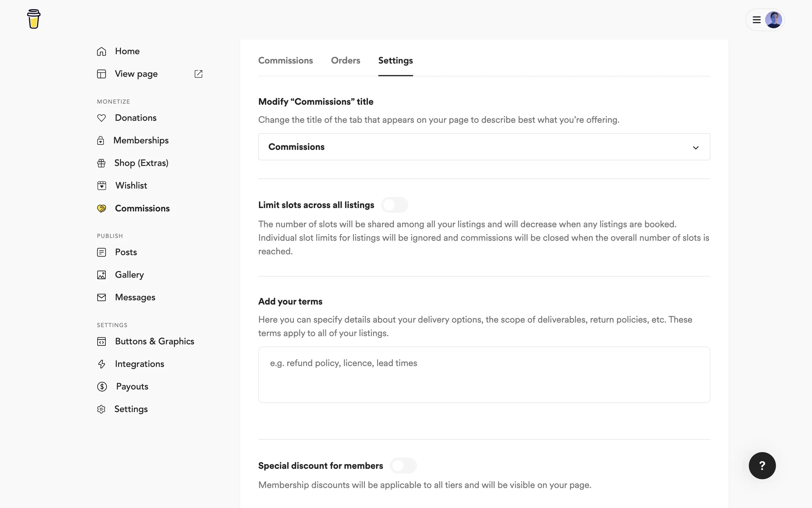
Task: Click the profile avatar picture
Action: click(773, 20)
